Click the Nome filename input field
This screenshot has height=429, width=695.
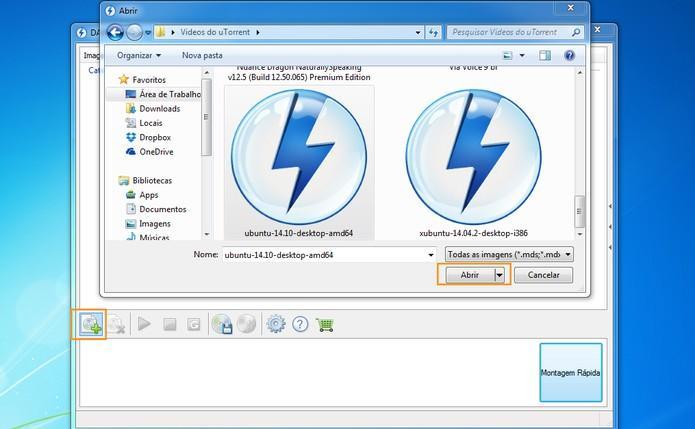click(x=324, y=255)
